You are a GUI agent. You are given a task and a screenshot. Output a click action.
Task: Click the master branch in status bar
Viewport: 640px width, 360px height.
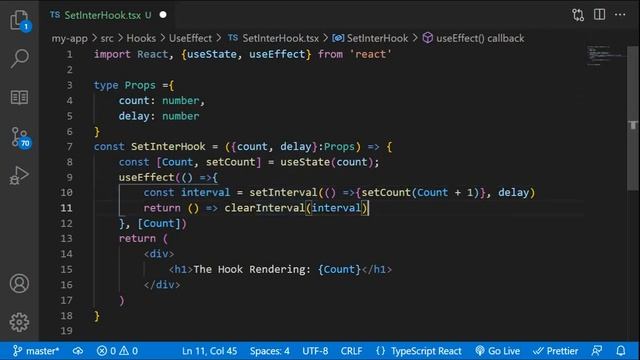coord(36,351)
